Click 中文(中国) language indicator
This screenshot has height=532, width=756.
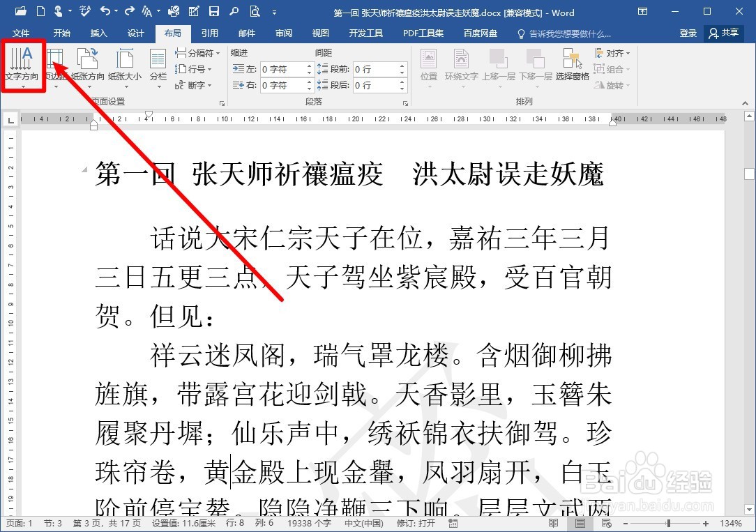click(x=364, y=523)
